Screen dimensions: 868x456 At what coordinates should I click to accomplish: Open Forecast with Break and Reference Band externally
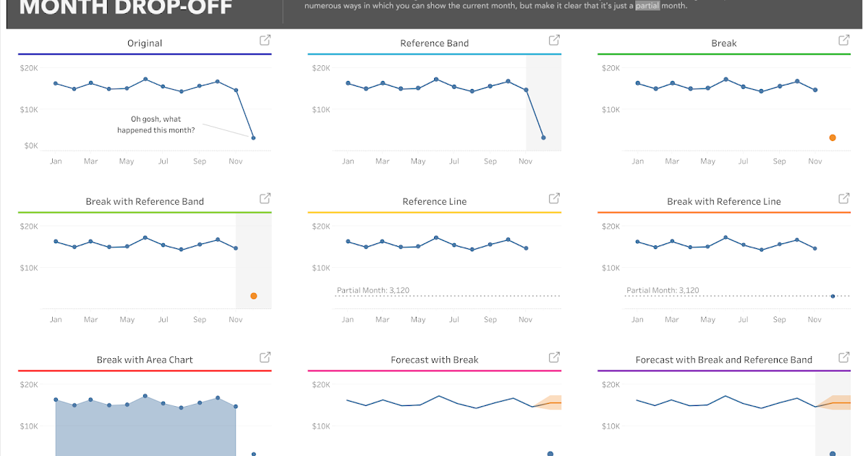(843, 357)
